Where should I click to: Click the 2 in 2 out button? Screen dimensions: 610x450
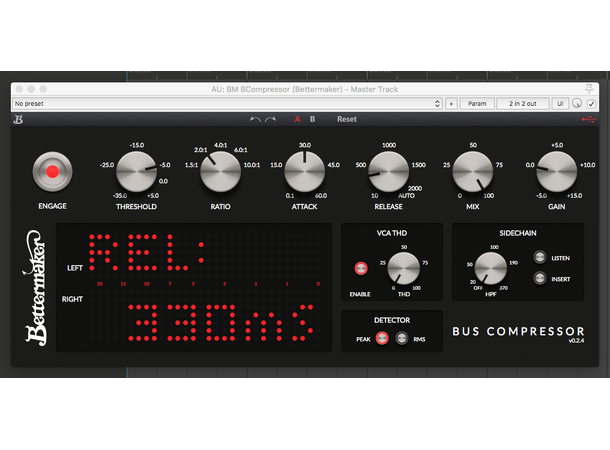coord(522,103)
